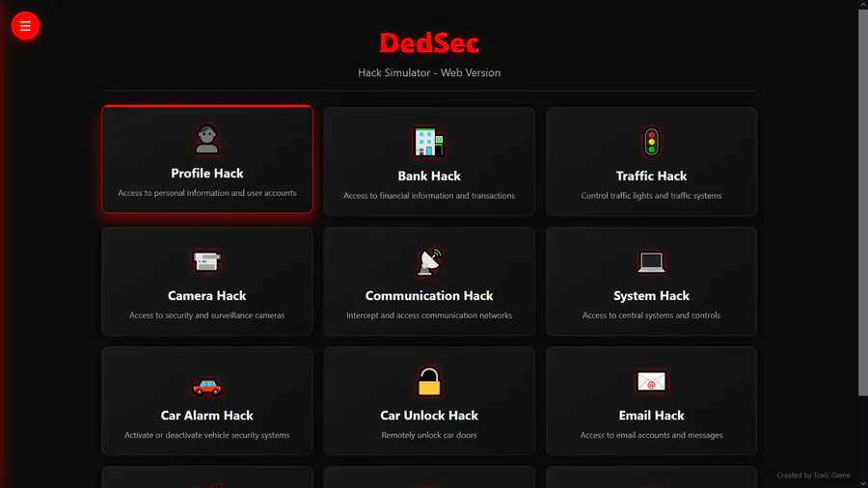Click 'Control traffic lights and traffic systems'

pyautogui.click(x=652, y=196)
